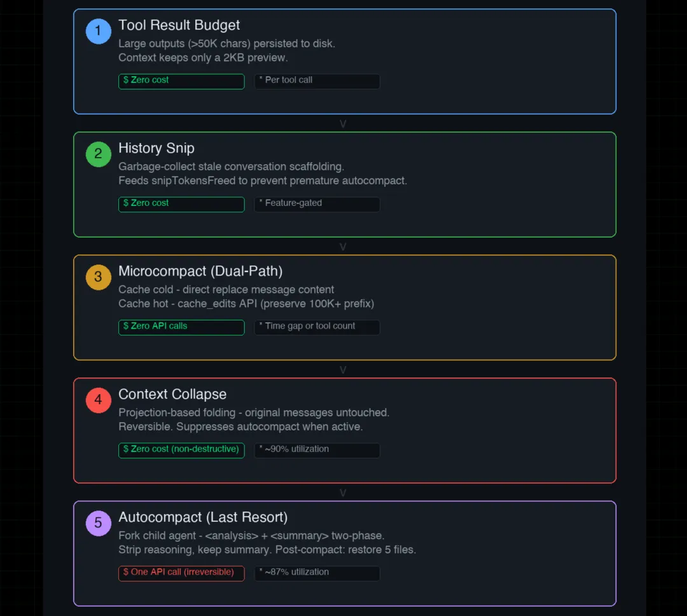
Task: Click the green number 2 circle
Action: [98, 154]
